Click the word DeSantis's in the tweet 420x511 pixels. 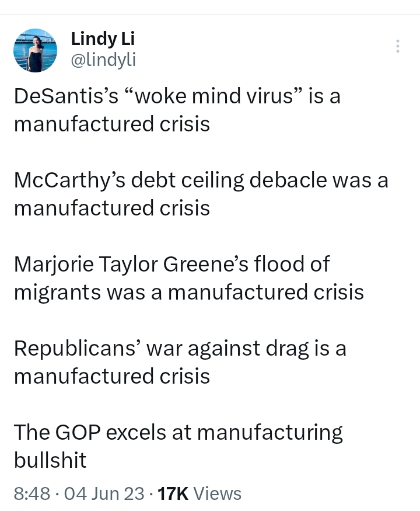[x=66, y=96]
